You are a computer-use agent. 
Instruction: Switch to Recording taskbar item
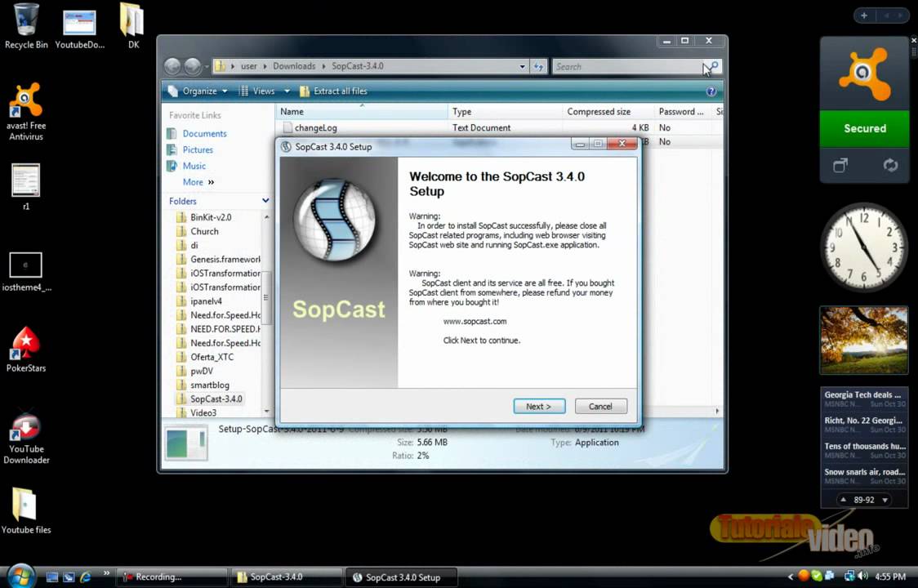[172, 577]
